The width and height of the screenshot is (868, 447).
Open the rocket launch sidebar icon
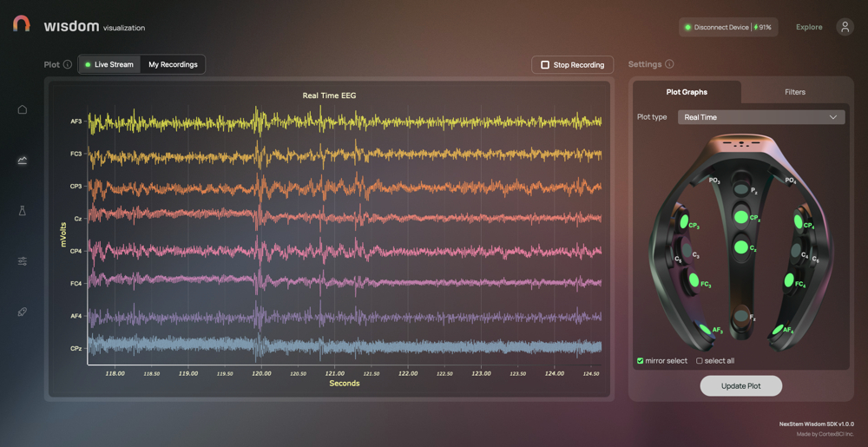[23, 312]
